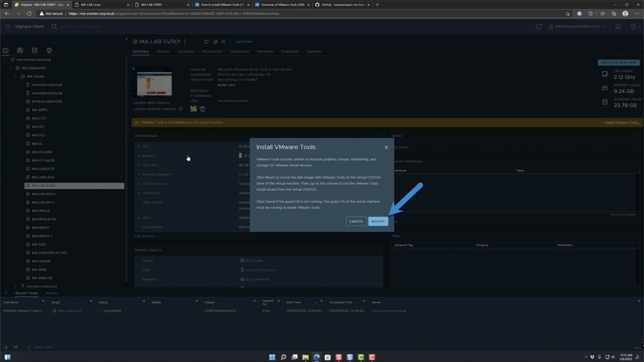The width and height of the screenshot is (644, 362).
Task: Switch to the Alarms tab
Action: [x=51, y=293]
